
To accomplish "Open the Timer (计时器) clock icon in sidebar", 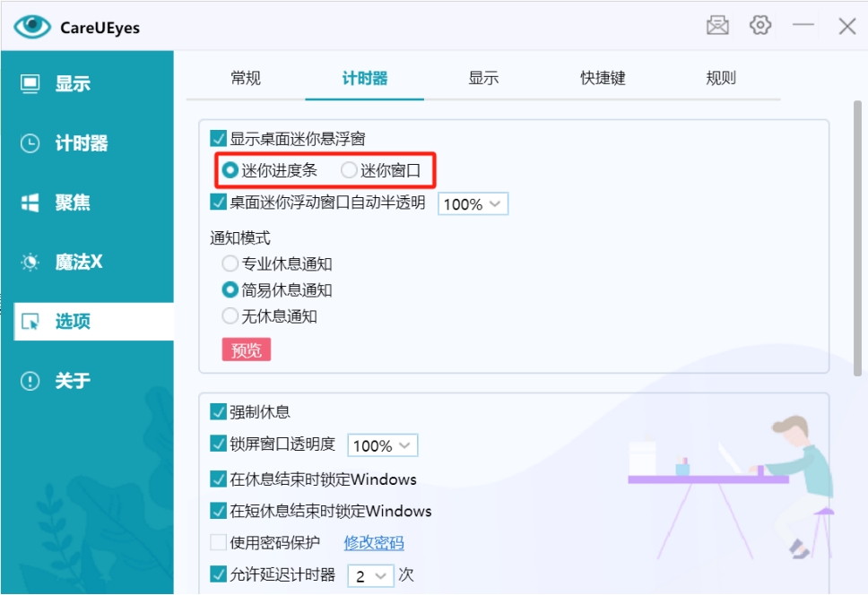I will click(x=30, y=143).
